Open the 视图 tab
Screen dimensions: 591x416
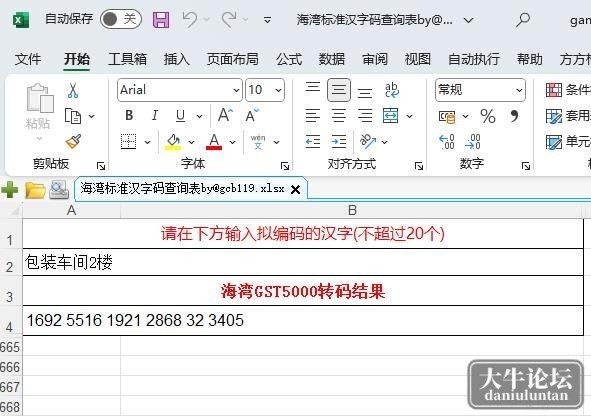[418, 59]
